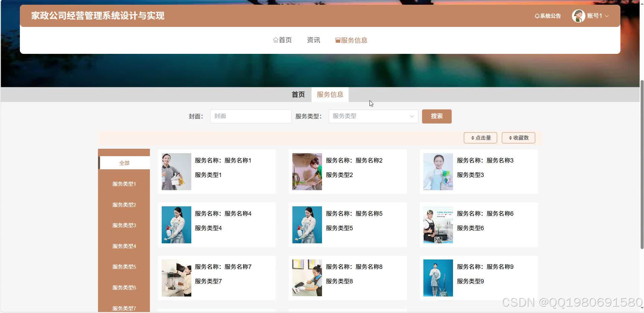Viewport: 644px width, 313px height.
Task: Select the 全部 category in the sidebar
Action: click(124, 163)
